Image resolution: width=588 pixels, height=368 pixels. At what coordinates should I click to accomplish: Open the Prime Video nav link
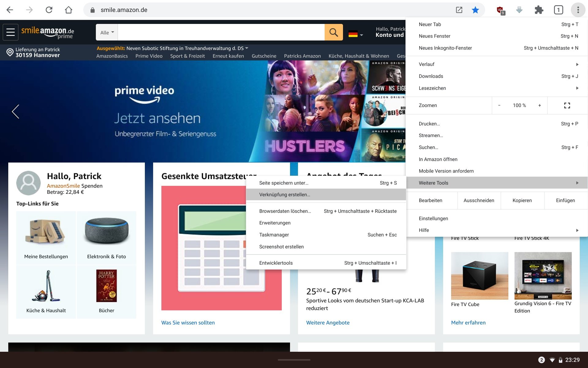(149, 56)
